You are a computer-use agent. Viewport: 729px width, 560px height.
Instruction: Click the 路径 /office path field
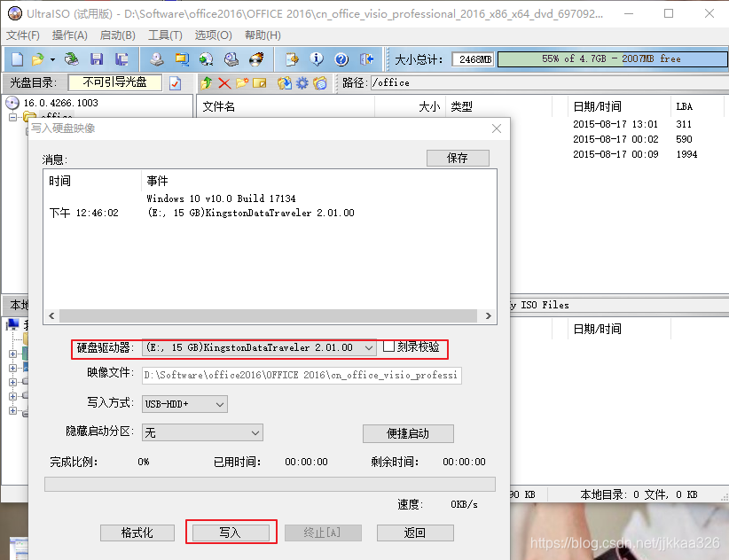coord(549,83)
